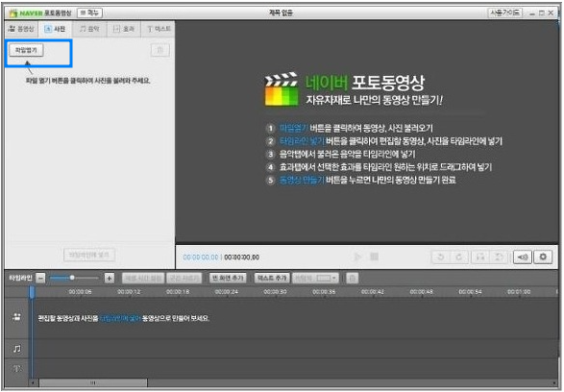Click the 빈 화면 추가 blank screen button

pos(228,278)
